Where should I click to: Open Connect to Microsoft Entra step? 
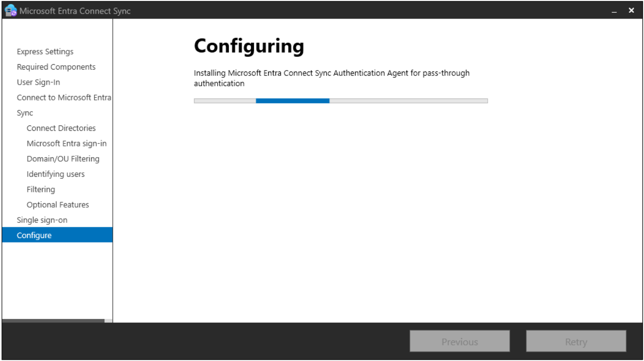[x=64, y=97]
